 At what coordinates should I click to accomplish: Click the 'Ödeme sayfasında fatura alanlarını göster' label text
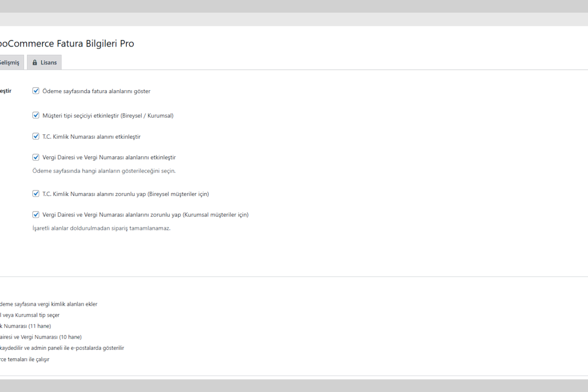pos(97,91)
